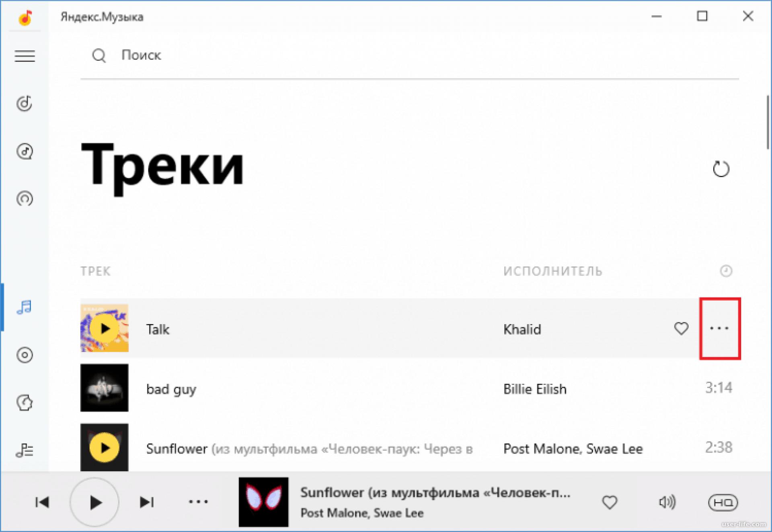Toggle HQ audio quality
This screenshot has width=772, height=532.
point(723,502)
